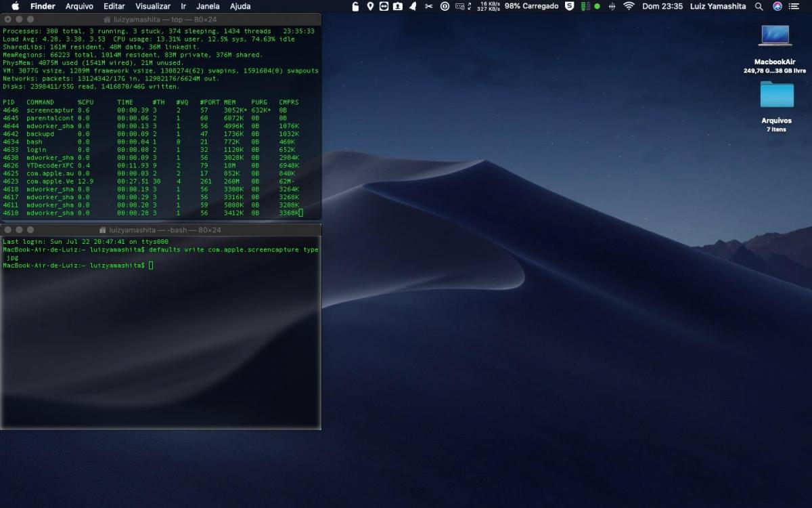Click the scissors menu bar icon

[428, 6]
